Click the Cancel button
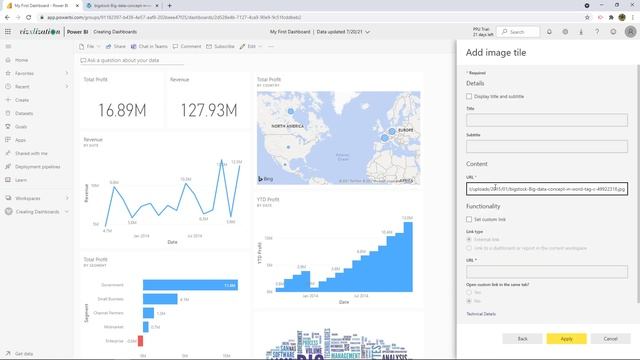Image resolution: width=640 pixels, height=360 pixels. pos(611,339)
